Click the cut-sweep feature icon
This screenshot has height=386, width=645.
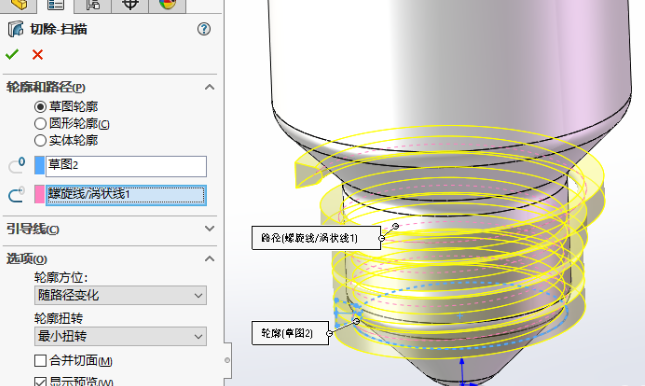tap(16, 29)
